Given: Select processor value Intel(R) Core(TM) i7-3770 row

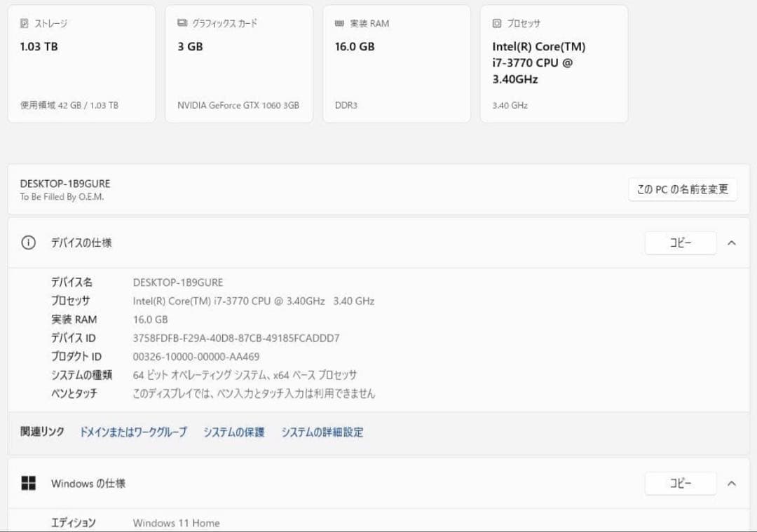Looking at the screenshot, I should pyautogui.click(x=254, y=301).
